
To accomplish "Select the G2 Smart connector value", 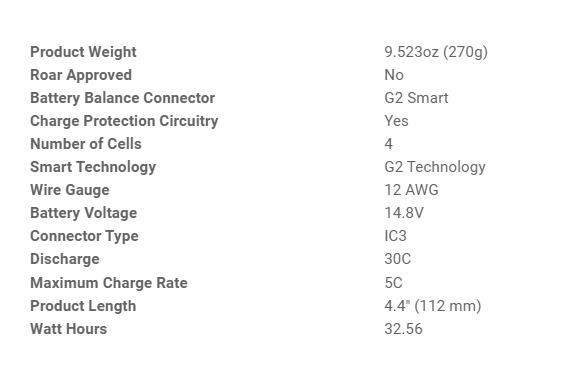I will coord(417,98).
